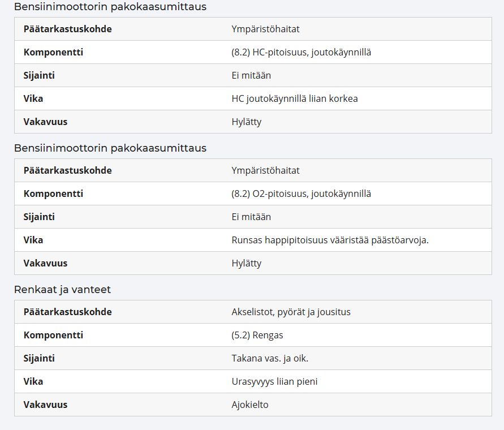Click the Vika label in the first table

(33, 98)
